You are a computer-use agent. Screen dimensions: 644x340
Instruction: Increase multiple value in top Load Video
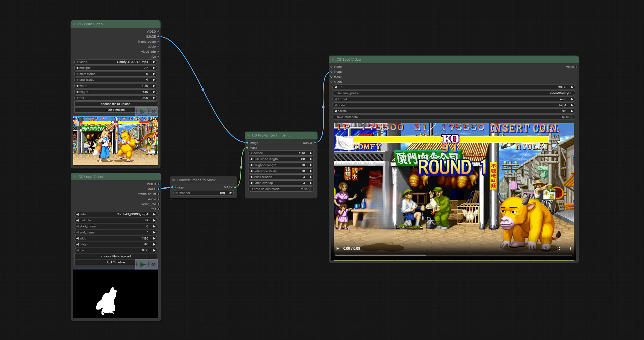point(154,68)
